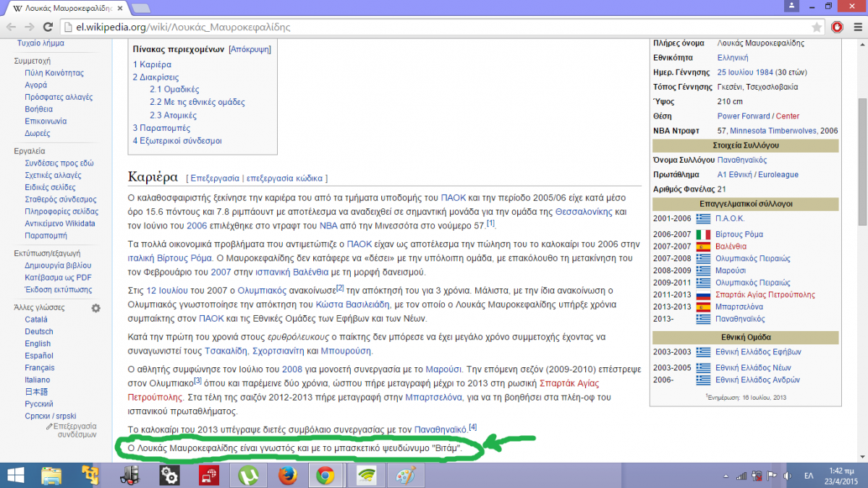Open the Chrome user profile button
868x488 pixels.
[793, 6]
